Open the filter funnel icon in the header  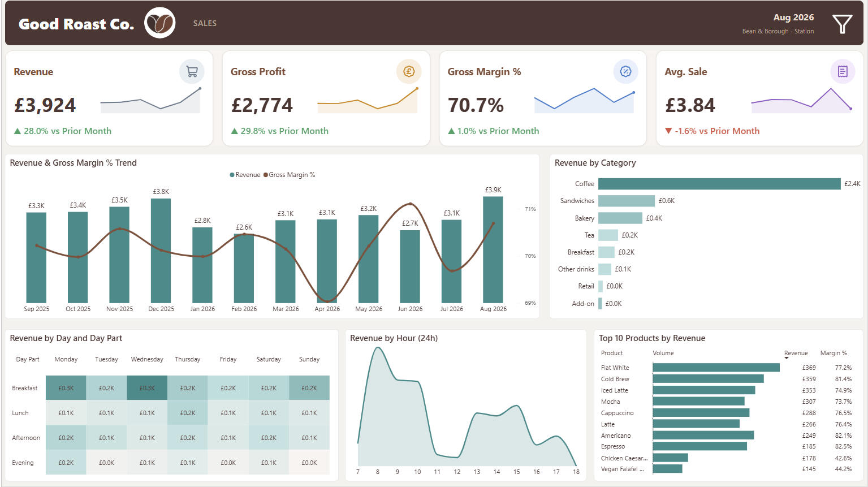pyautogui.click(x=842, y=24)
